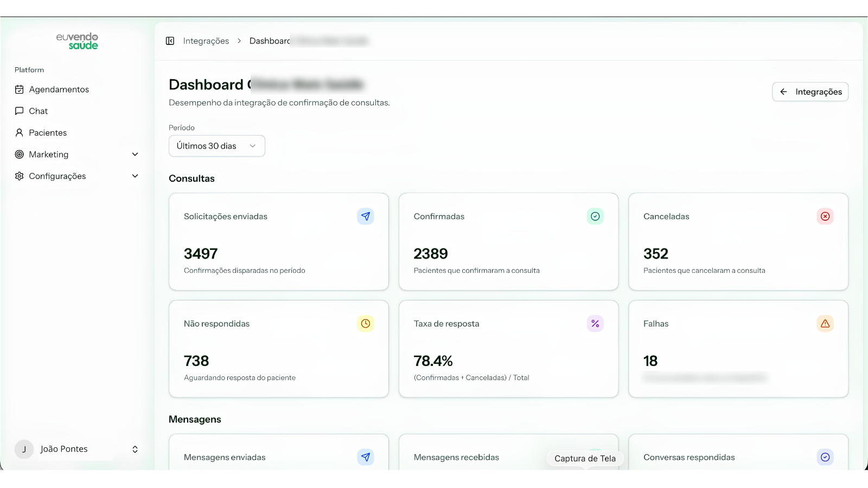The image size is (868, 488).
Task: Click the Conversas respondidas check icon
Action: coord(825,457)
